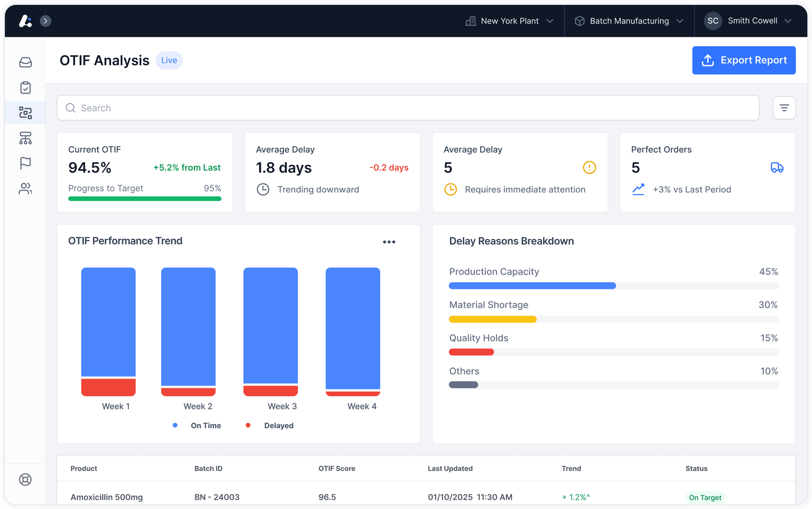The image size is (812, 509).
Task: Click the filter icon beside search
Action: click(784, 108)
